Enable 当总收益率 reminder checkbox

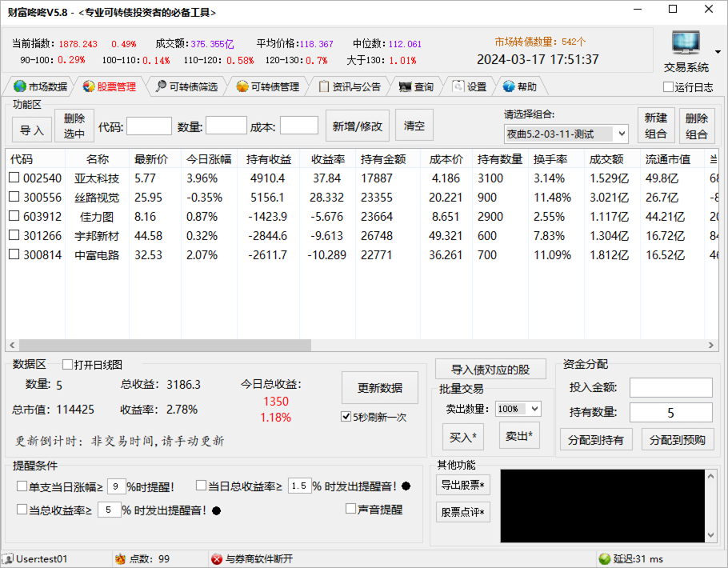[x=22, y=510]
